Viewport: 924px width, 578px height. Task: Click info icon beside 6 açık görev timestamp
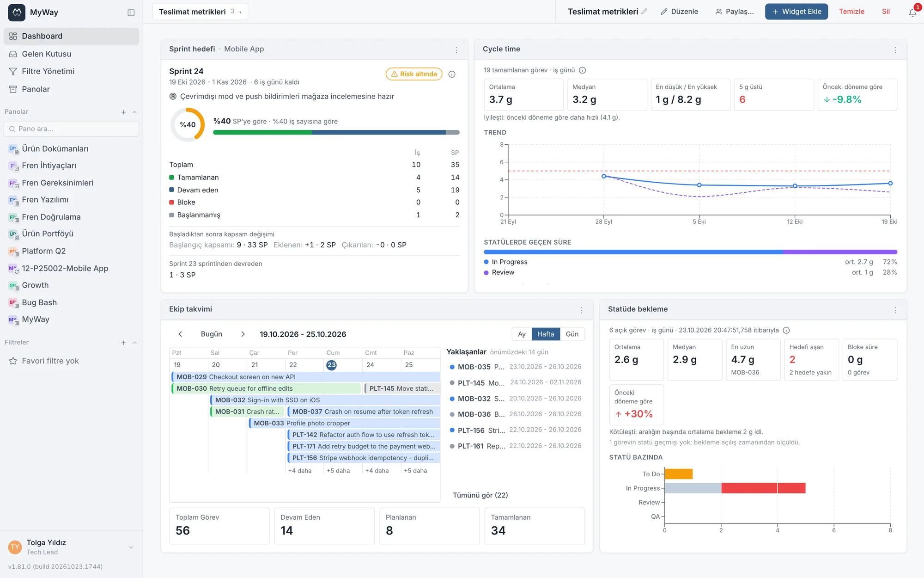786,330
